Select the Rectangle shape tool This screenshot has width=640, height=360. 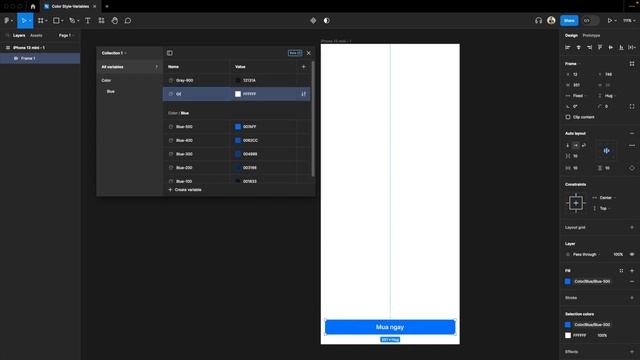[x=56, y=20]
